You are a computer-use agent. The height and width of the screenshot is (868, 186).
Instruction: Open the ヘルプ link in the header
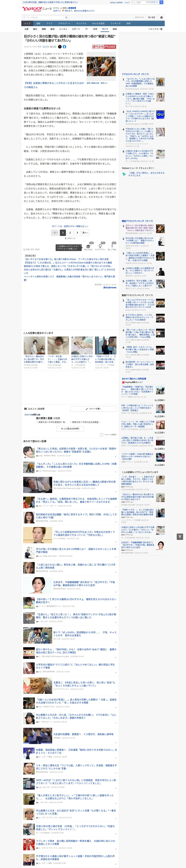point(127,2)
